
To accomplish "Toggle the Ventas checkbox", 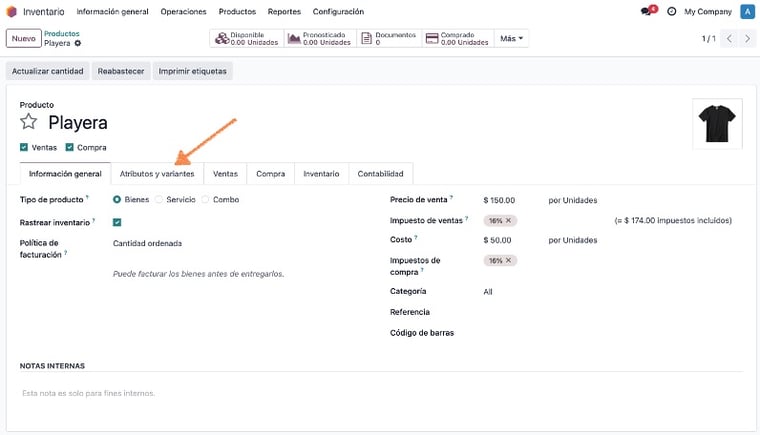I will pyautogui.click(x=24, y=147).
